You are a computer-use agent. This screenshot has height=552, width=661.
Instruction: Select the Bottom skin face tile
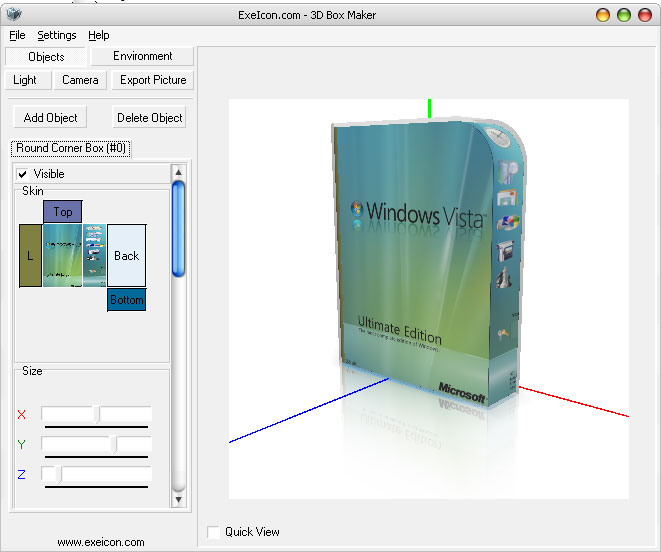[126, 300]
